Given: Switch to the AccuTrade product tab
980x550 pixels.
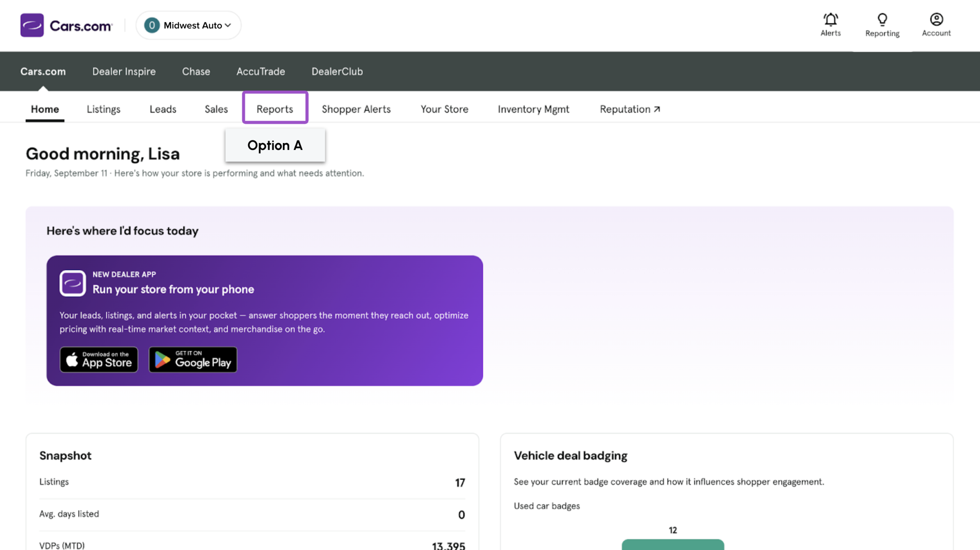Looking at the screenshot, I should 261,72.
